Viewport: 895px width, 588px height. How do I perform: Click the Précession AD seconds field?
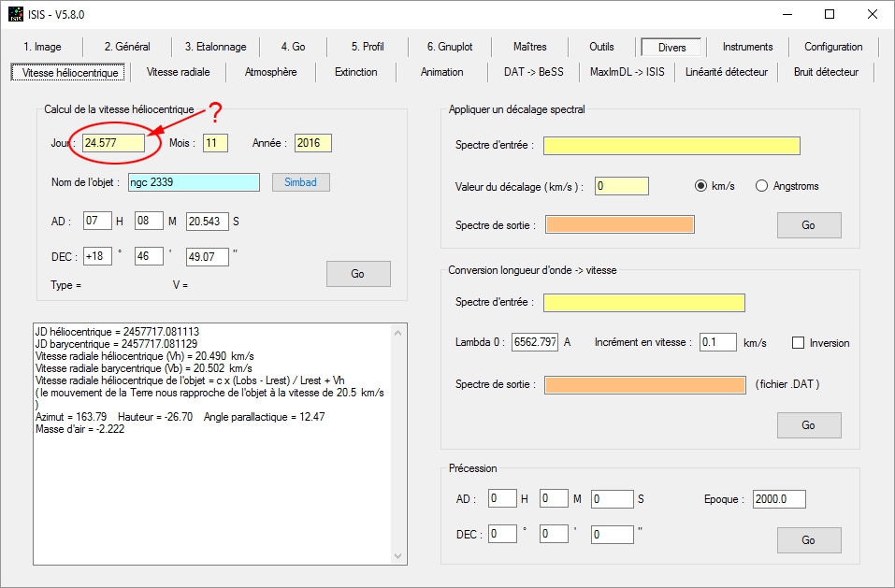tap(613, 499)
